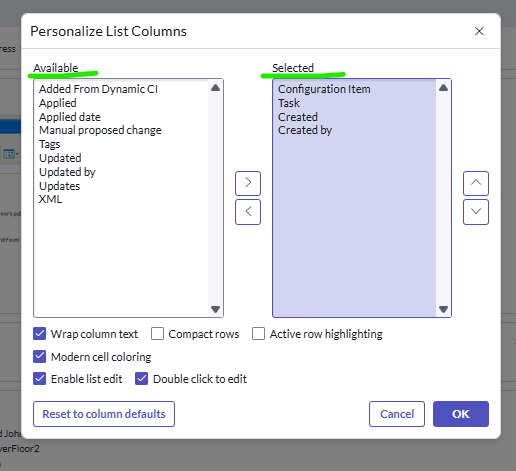The image size is (516, 471).
Task: Click Reset to column defaults button
Action: tap(104, 414)
